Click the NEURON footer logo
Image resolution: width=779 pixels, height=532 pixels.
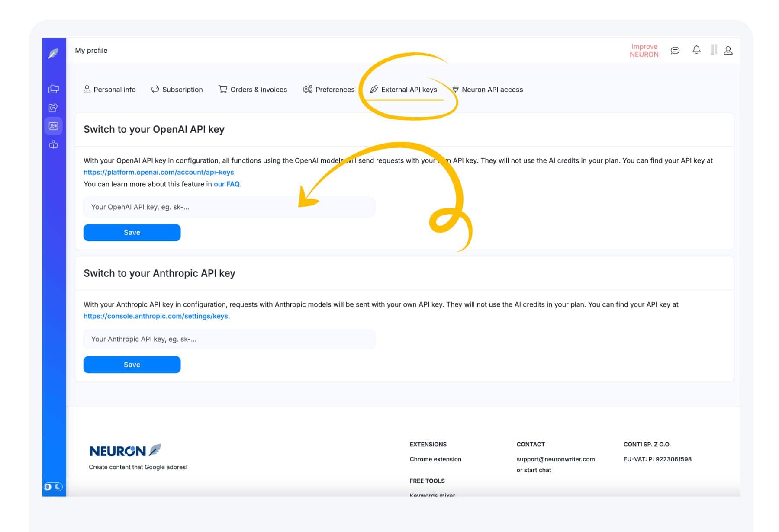125,451
